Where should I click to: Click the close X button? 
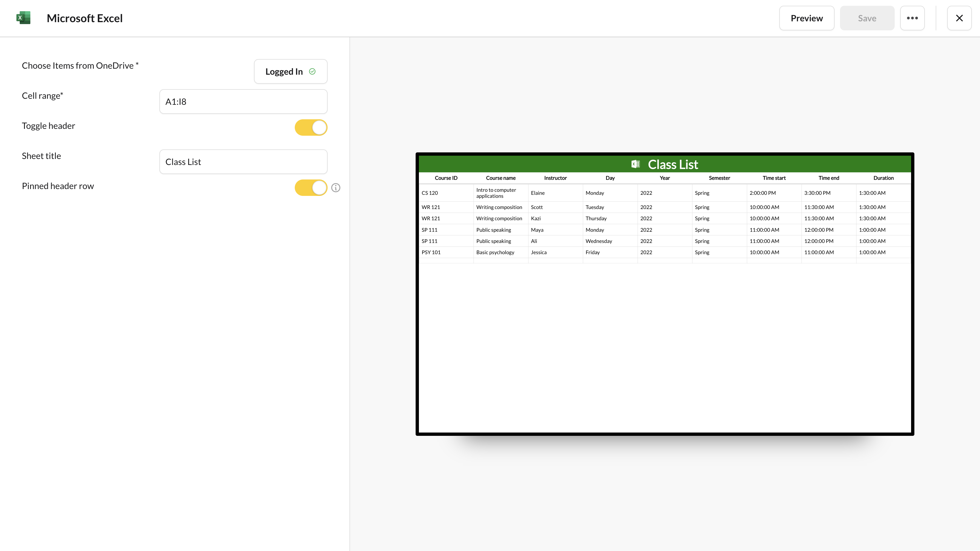[959, 18]
